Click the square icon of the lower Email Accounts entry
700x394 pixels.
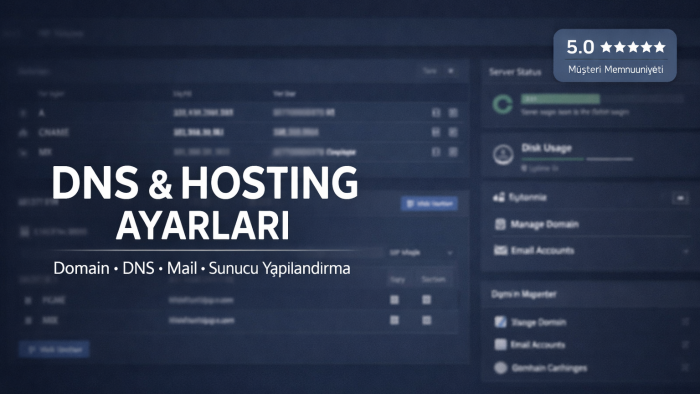pos(500,344)
